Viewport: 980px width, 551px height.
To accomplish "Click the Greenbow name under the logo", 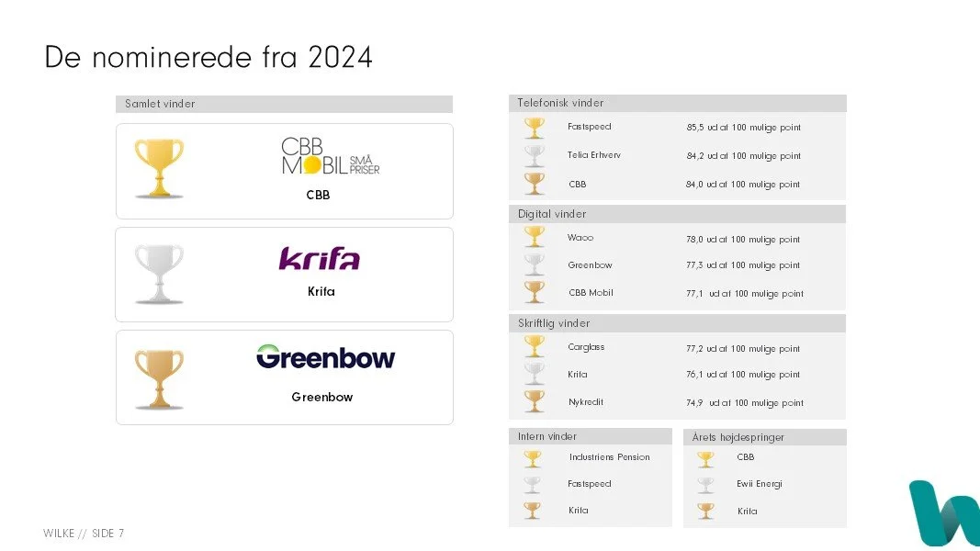I will (x=321, y=397).
